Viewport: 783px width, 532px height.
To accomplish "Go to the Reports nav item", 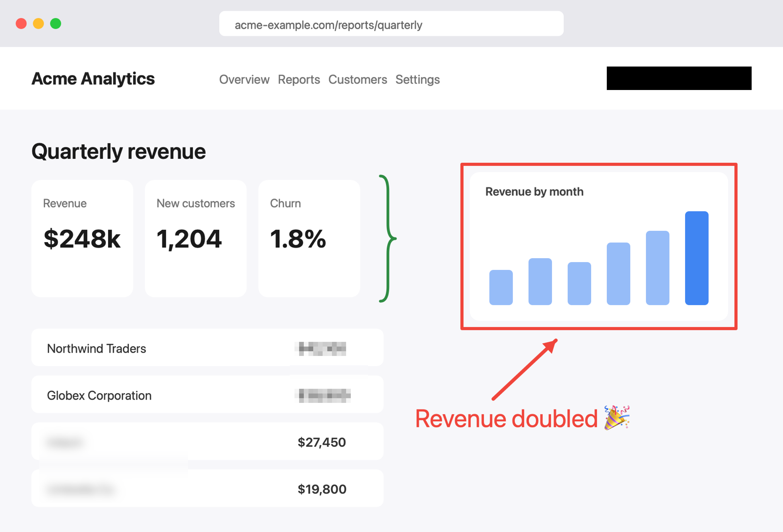I will point(299,79).
